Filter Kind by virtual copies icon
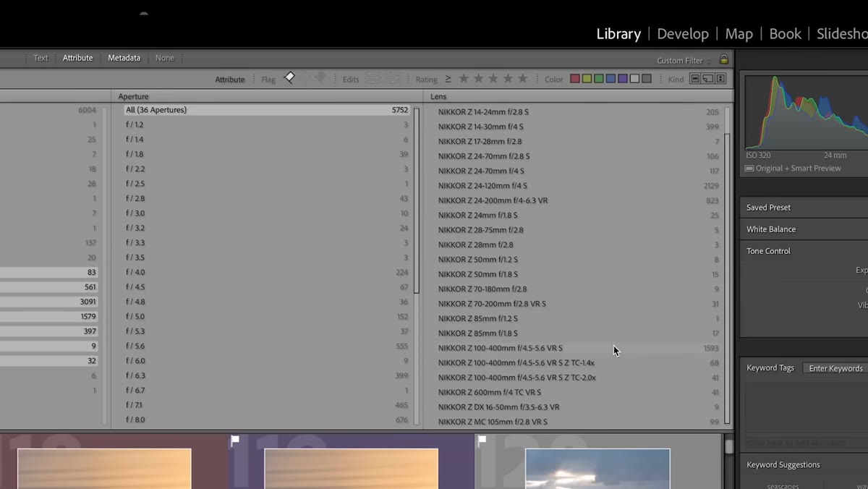 pyautogui.click(x=708, y=79)
